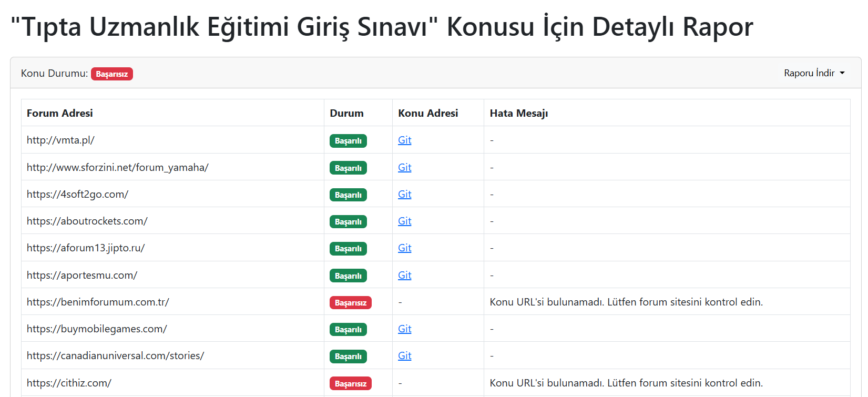Click the Konu Adresi column header
The width and height of the screenshot is (868, 397).
coord(428,113)
